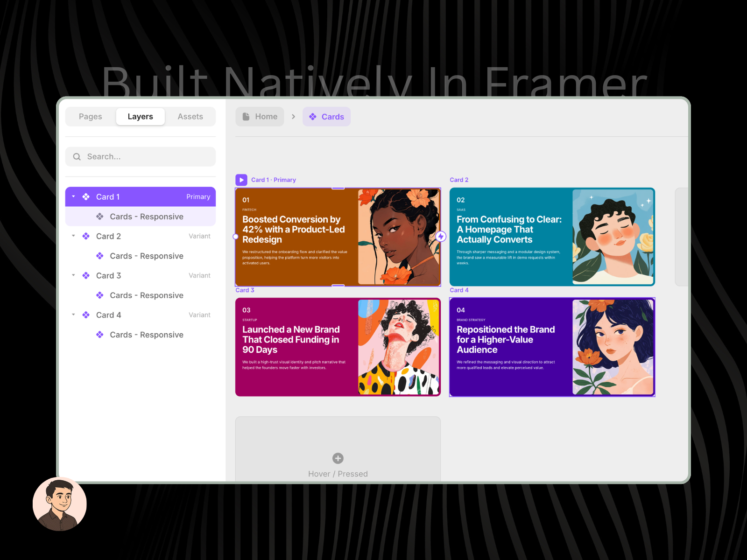The height and width of the screenshot is (560, 747).
Task: Select the Cards breadcrumb button
Action: coord(326,117)
